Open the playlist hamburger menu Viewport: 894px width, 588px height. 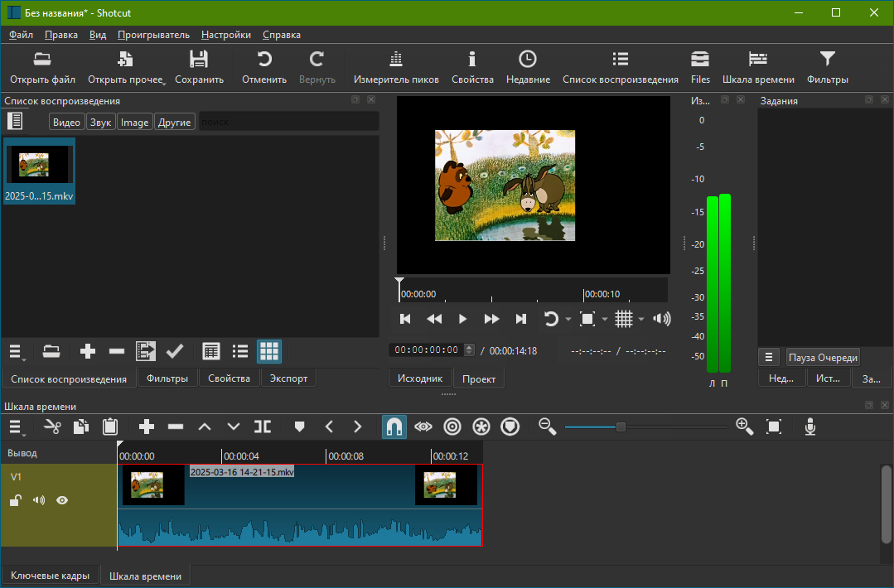point(16,351)
